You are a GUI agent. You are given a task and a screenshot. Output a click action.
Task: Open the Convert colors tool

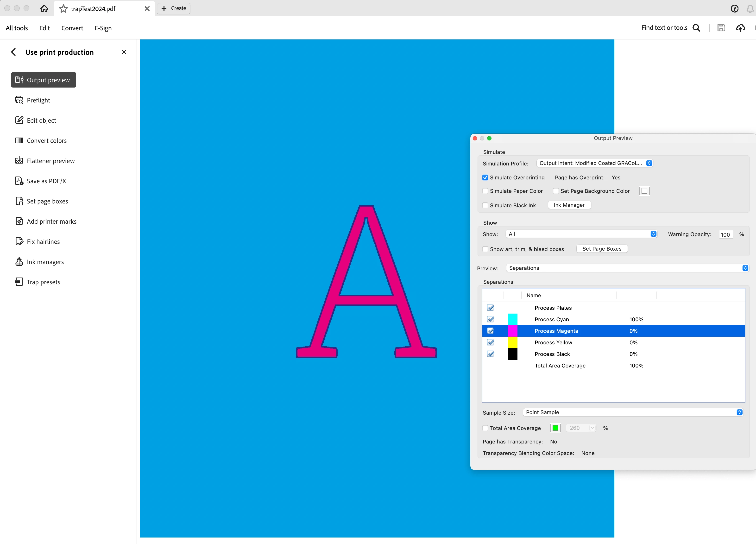coord(47,141)
